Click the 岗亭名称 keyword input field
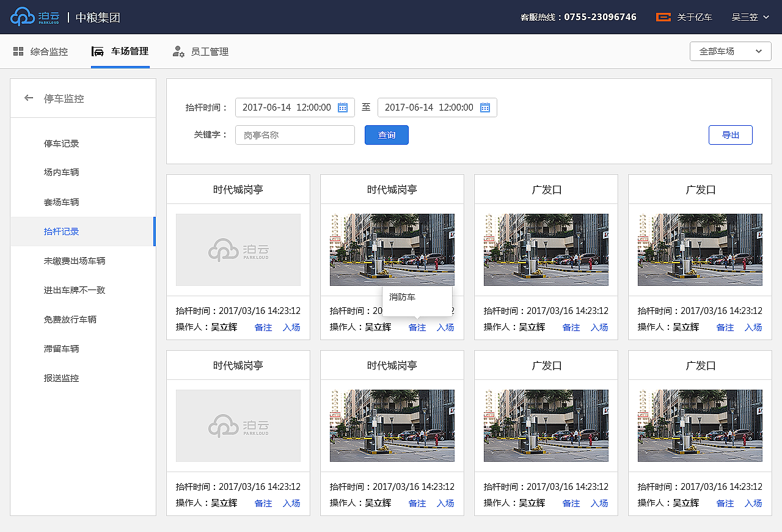The image size is (782, 532). [x=294, y=134]
